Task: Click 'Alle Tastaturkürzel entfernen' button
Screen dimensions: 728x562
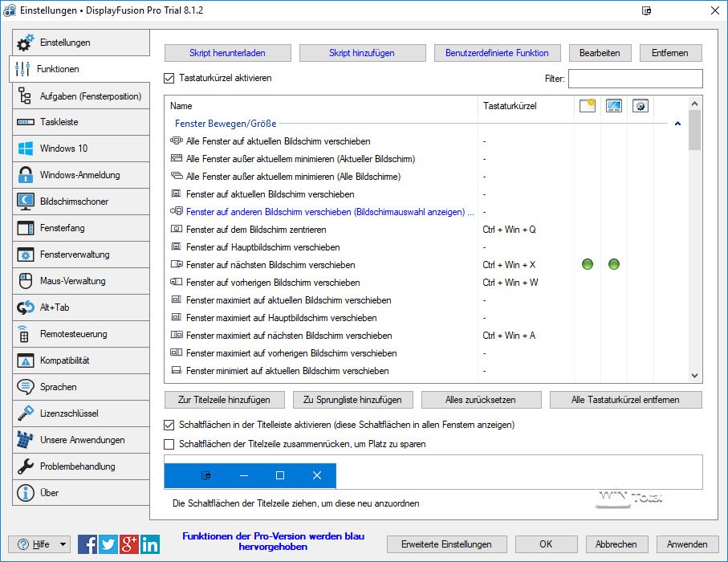Action: point(625,400)
